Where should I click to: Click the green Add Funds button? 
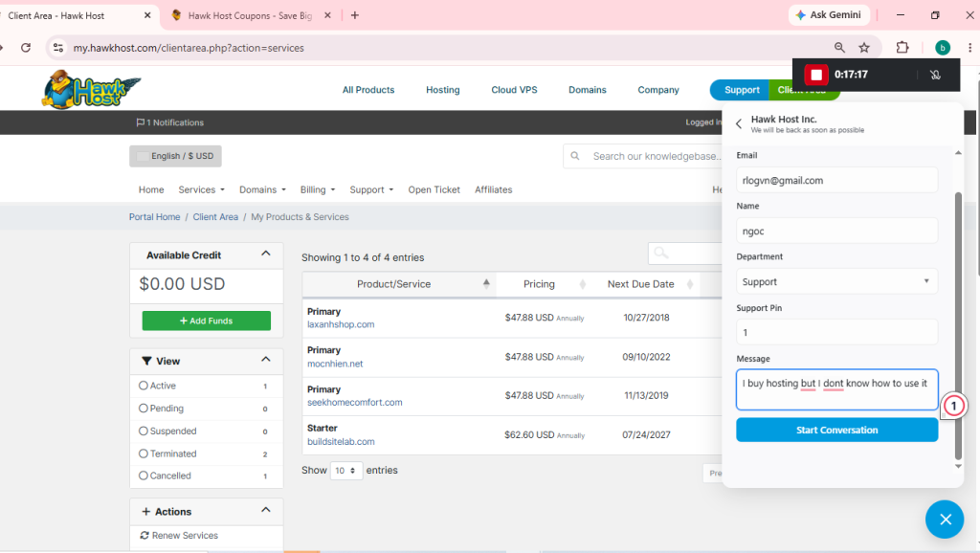(207, 321)
